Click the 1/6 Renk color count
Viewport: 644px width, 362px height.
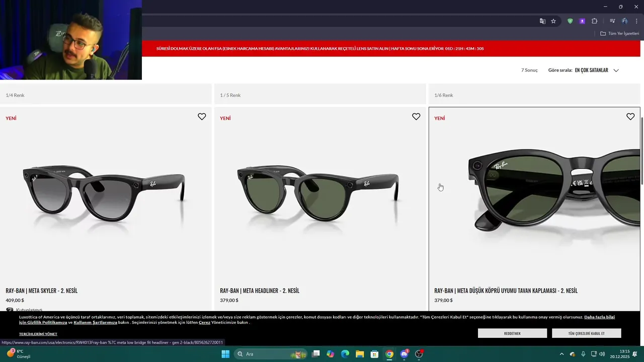click(444, 95)
